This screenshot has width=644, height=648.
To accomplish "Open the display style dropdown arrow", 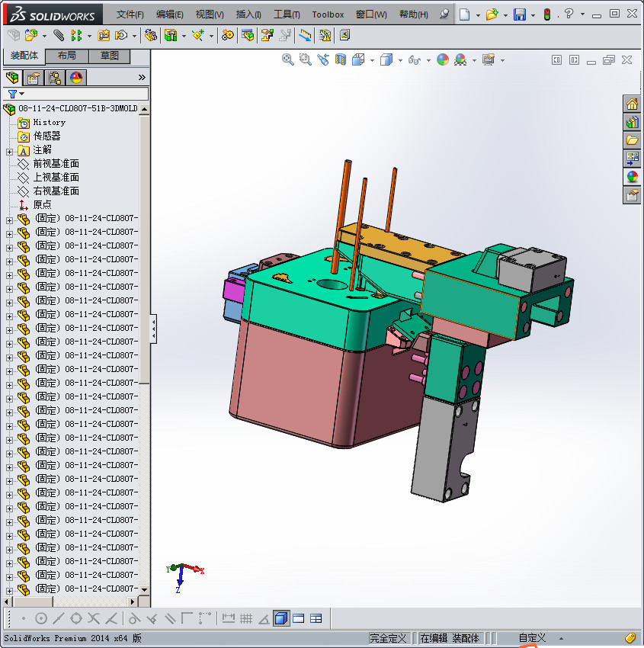I will (400, 60).
